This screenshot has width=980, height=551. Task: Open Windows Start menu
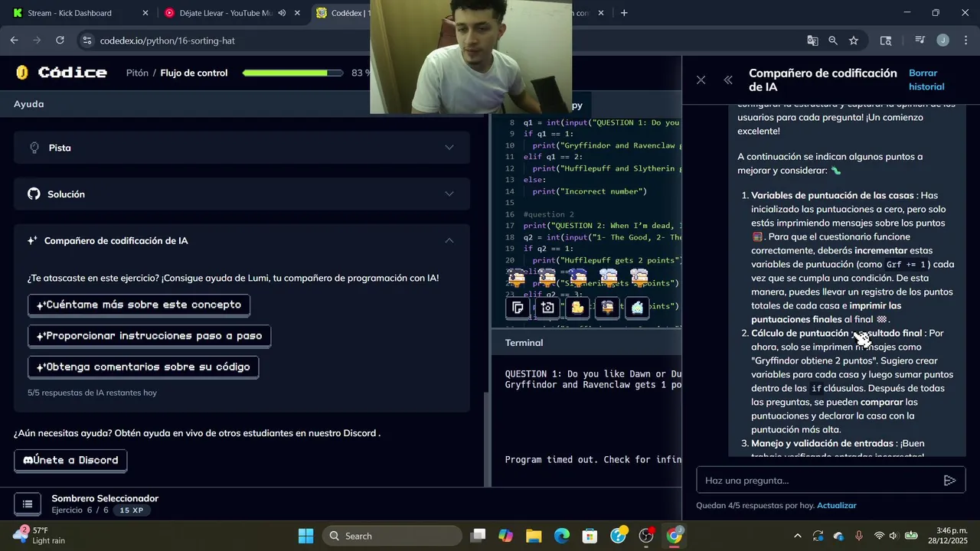pos(305,536)
